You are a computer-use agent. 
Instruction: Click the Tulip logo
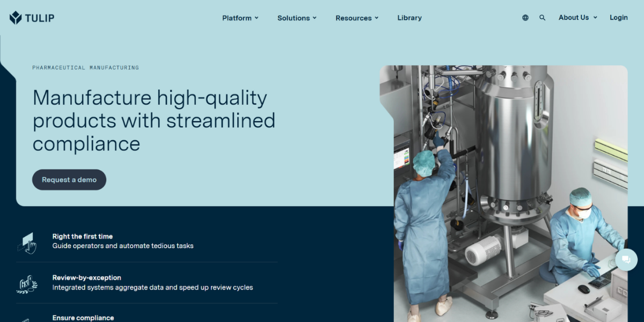tap(32, 18)
